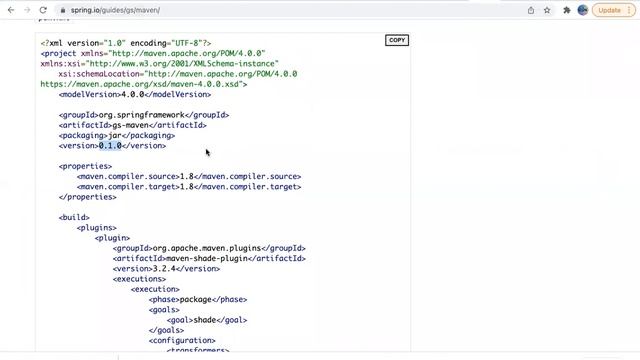This screenshot has width=640, height=360.
Task: Share this page via the share icon
Action: click(x=531, y=10)
